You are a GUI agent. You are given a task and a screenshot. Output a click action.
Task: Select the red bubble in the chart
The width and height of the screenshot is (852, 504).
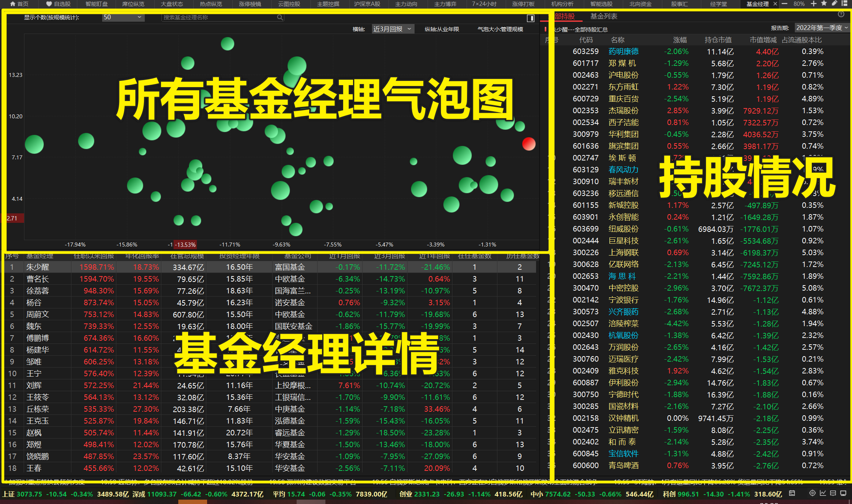tap(529, 144)
